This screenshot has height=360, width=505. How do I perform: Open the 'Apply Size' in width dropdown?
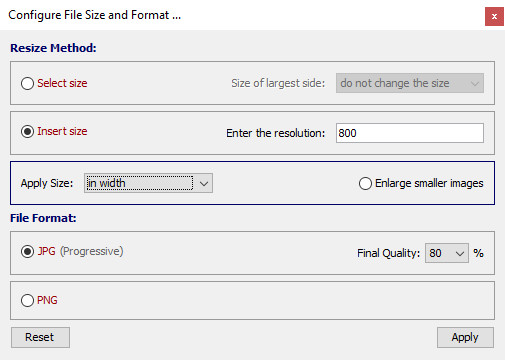[x=148, y=183]
